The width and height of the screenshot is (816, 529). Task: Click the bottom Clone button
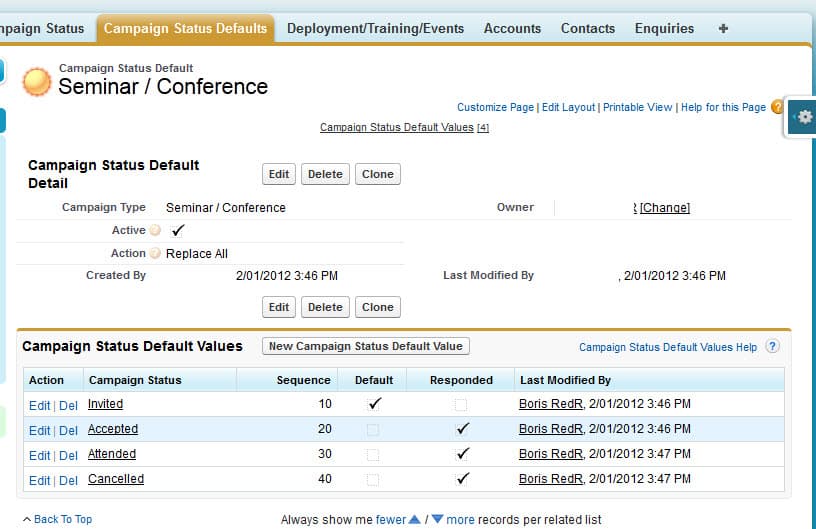click(378, 307)
